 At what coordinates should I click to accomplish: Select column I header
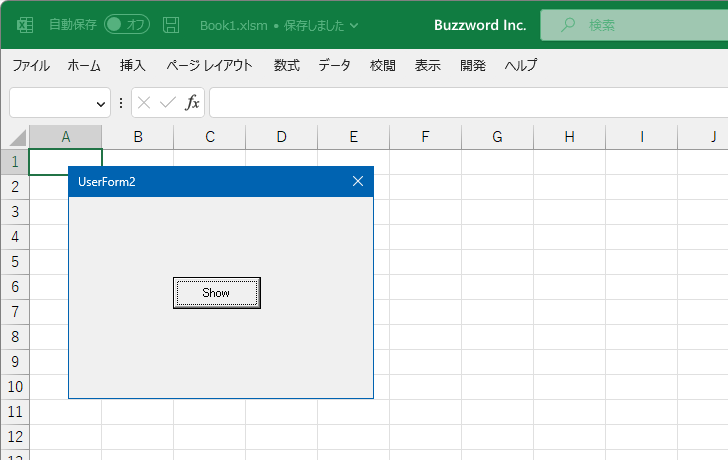click(x=642, y=137)
